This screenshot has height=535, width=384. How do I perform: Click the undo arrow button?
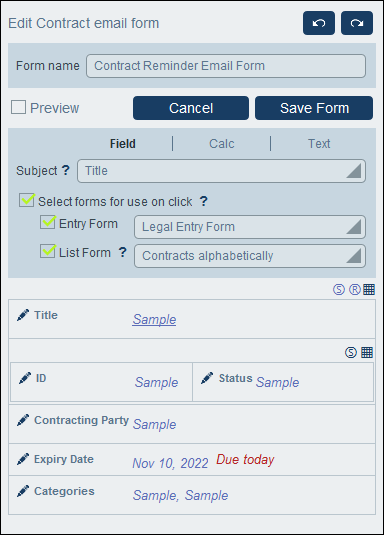tap(319, 23)
